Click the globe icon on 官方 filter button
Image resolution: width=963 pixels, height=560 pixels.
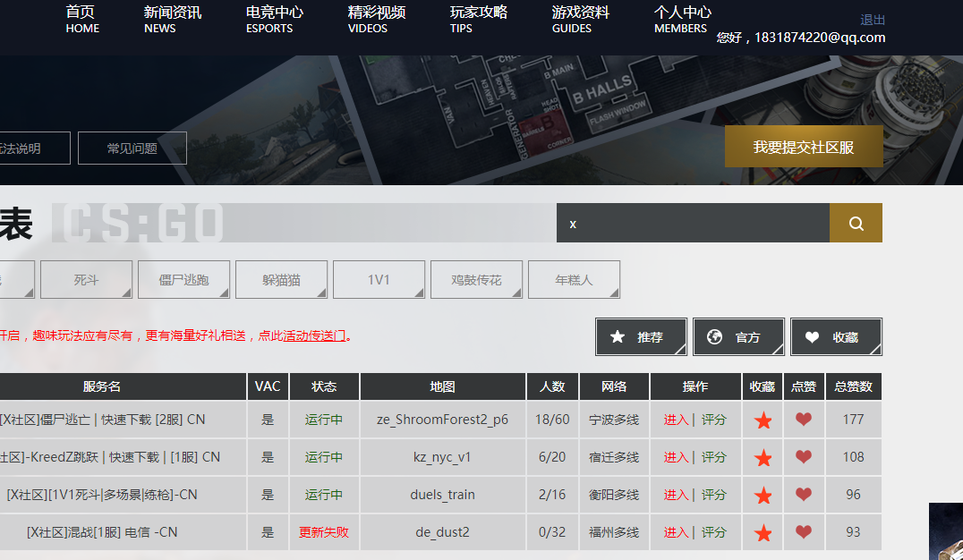[714, 336]
